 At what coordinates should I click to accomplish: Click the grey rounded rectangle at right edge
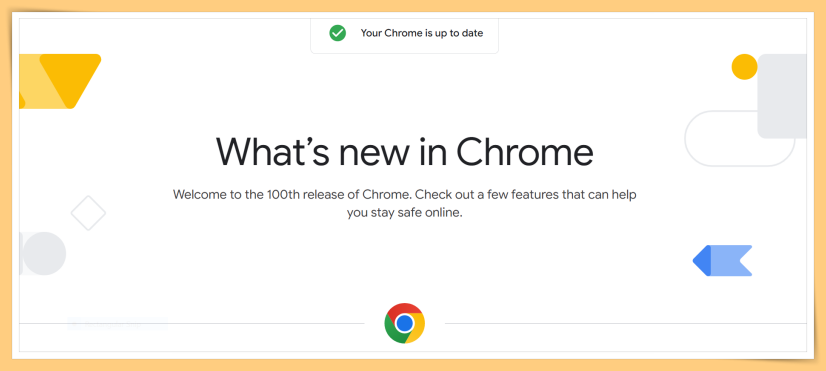click(782, 96)
